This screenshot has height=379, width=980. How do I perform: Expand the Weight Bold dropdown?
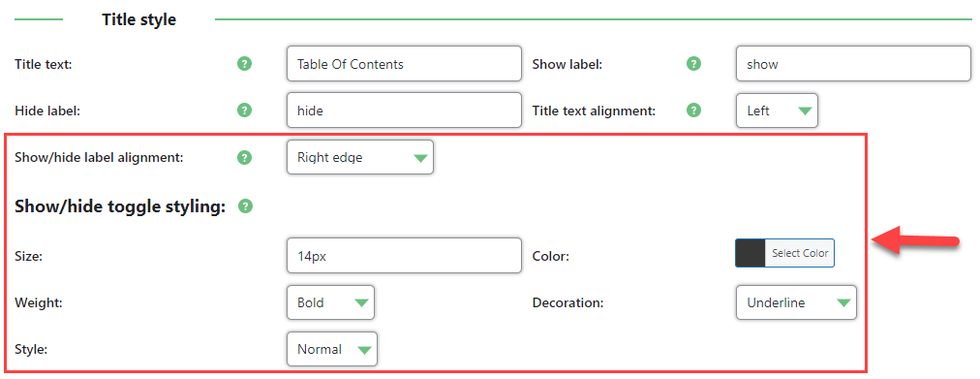point(330,302)
